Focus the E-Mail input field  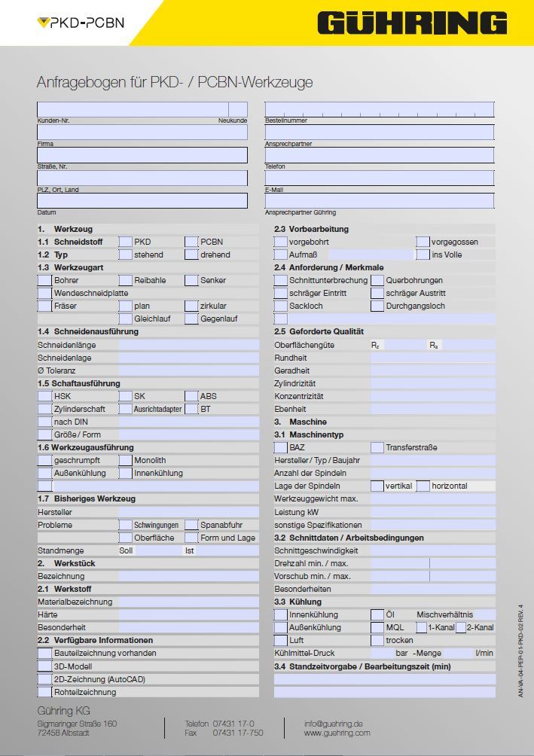[x=379, y=178]
